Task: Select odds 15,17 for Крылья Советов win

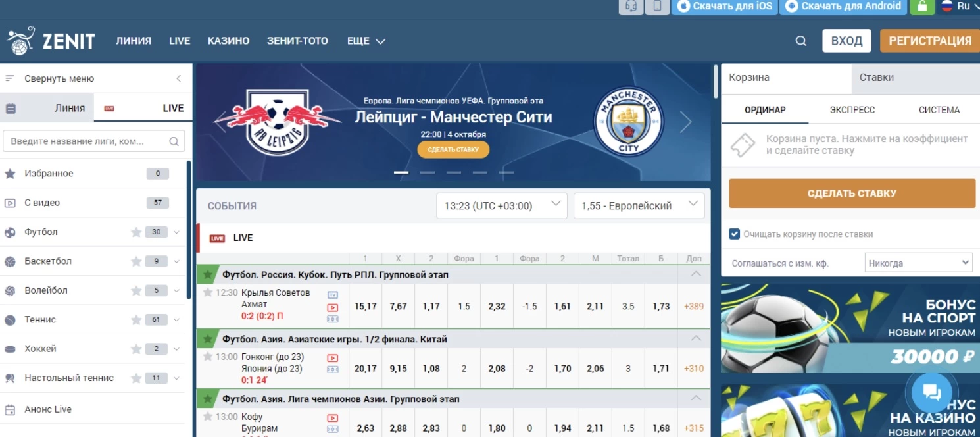Action: 366,306
